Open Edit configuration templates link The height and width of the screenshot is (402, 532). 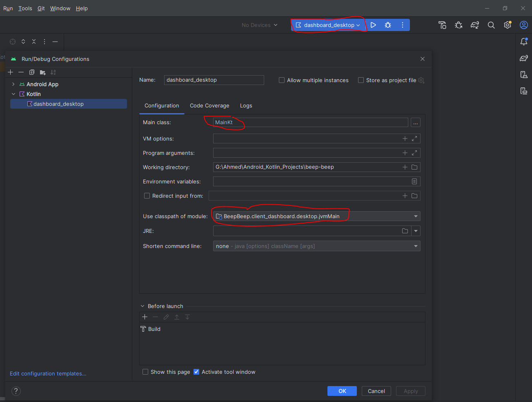(x=48, y=373)
